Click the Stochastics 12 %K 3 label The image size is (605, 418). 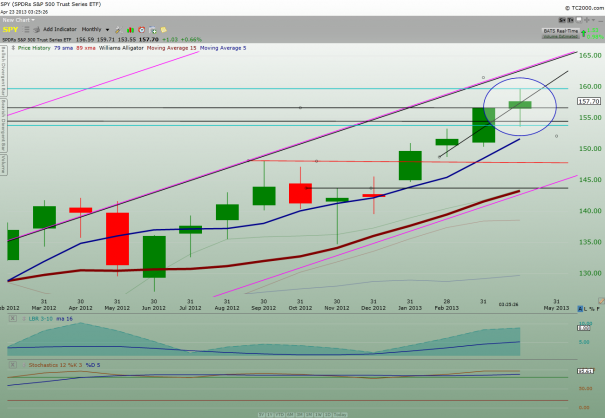pyautogui.click(x=55, y=365)
